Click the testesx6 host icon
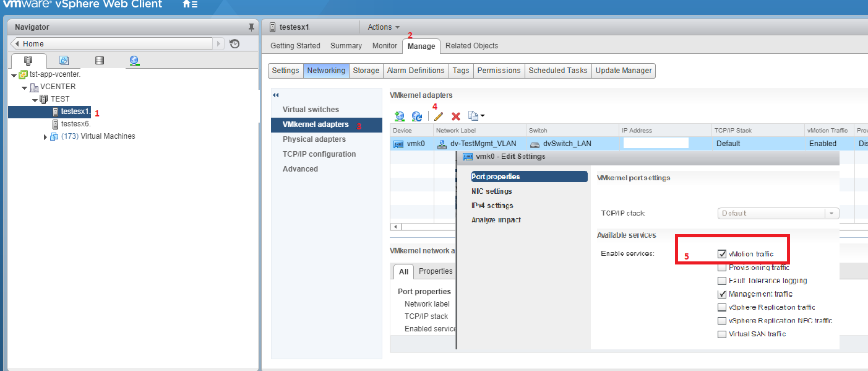Image resolution: width=868 pixels, height=371 pixels. coord(56,124)
